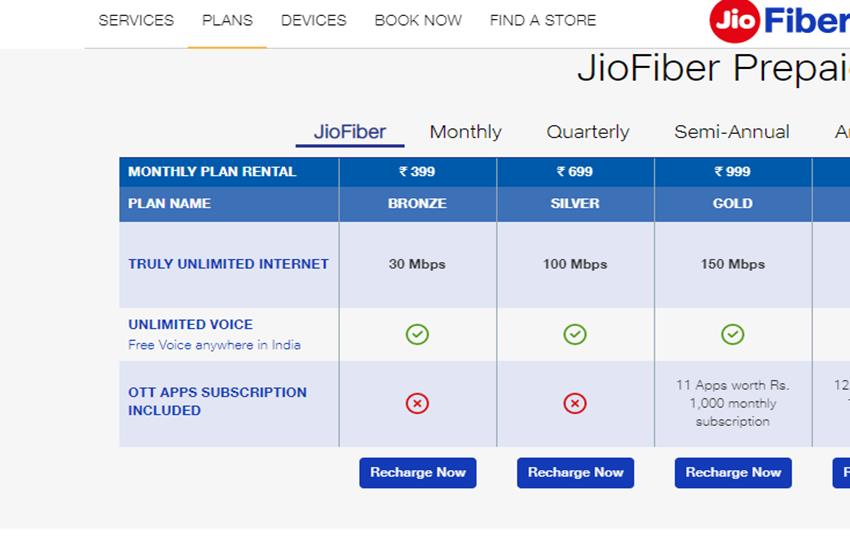Click the SILVER plan name
850x550 pixels.
point(575,204)
